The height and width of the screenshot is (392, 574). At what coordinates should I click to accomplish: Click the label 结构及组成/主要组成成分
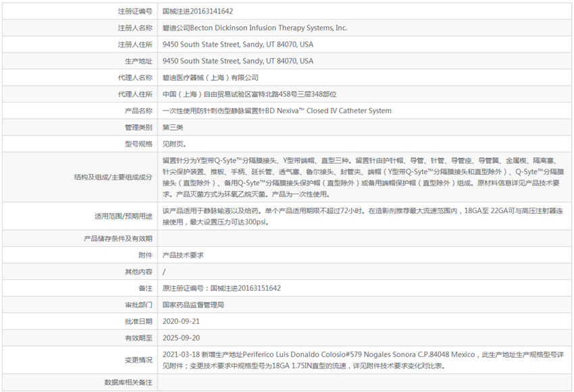coord(113,177)
